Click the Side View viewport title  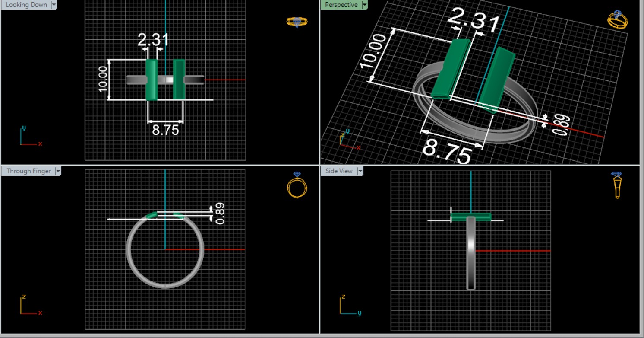[339, 171]
